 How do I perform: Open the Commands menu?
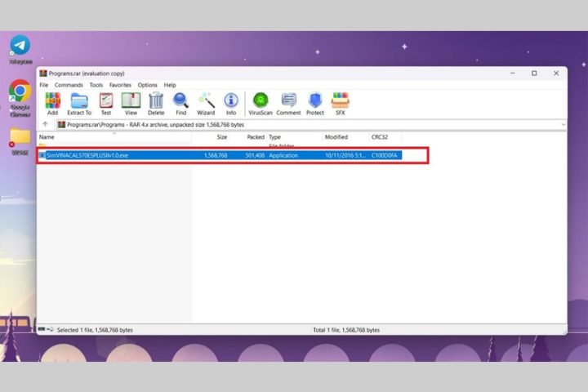pyautogui.click(x=69, y=85)
